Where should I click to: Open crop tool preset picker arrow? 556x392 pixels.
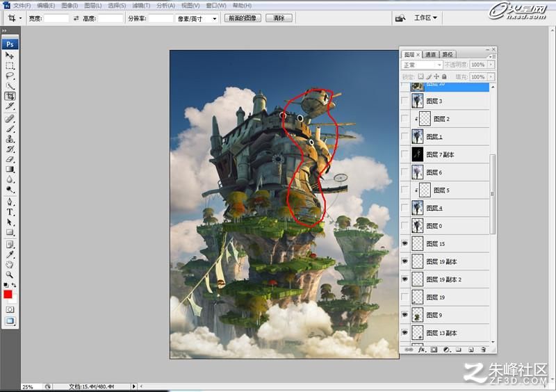click(20, 18)
